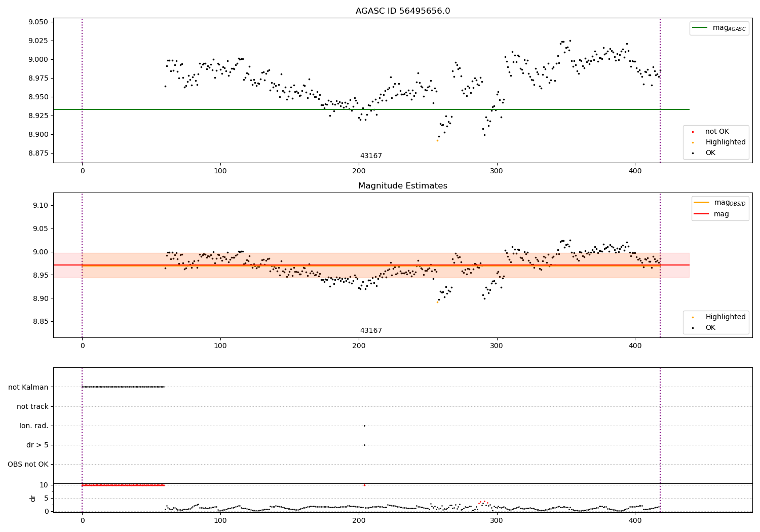Click the 8.925 y-tick in the top plot
Screen dimensions: 760x532
38,116
